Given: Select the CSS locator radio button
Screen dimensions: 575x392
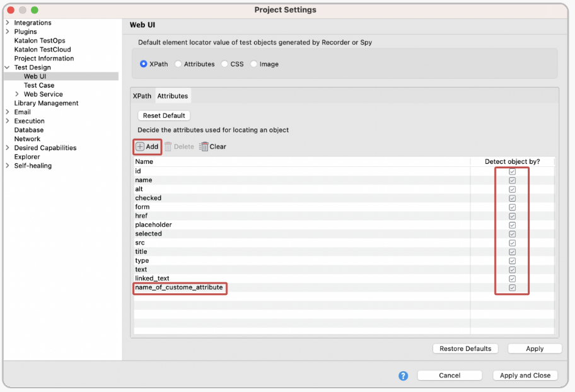Looking at the screenshot, I should [223, 64].
